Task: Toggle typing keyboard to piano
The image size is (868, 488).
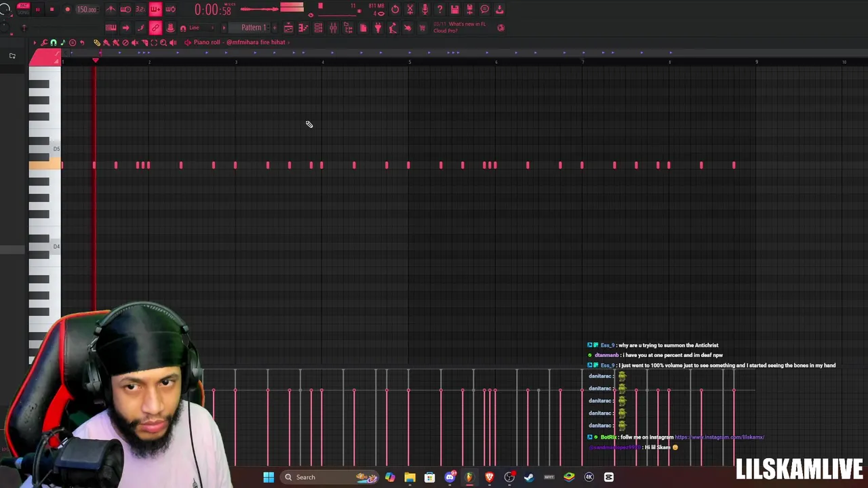Action: (111, 28)
